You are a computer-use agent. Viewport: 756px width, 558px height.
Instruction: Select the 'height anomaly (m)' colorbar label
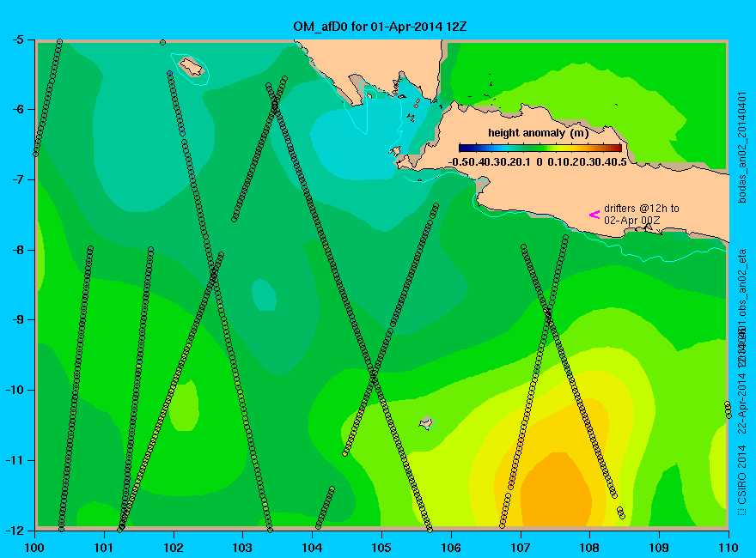tap(538, 133)
